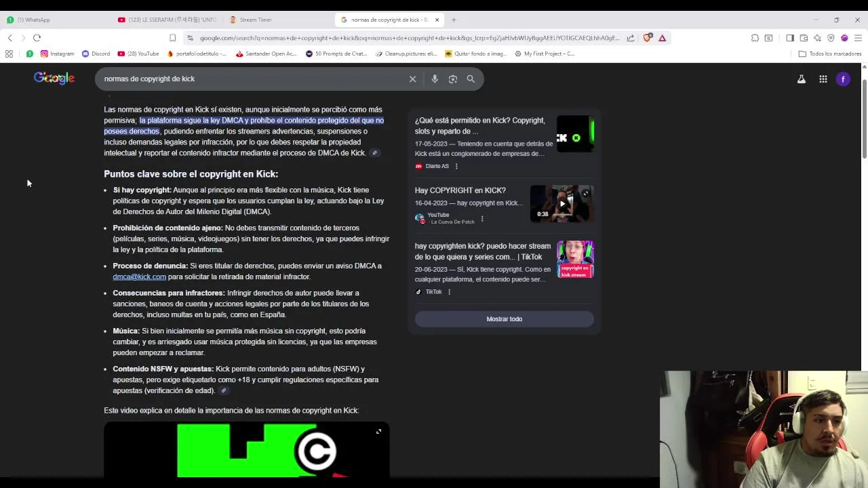The width and height of the screenshot is (868, 488).
Task: Play the 0:38 YouTube video thumbnail
Action: 561,204
